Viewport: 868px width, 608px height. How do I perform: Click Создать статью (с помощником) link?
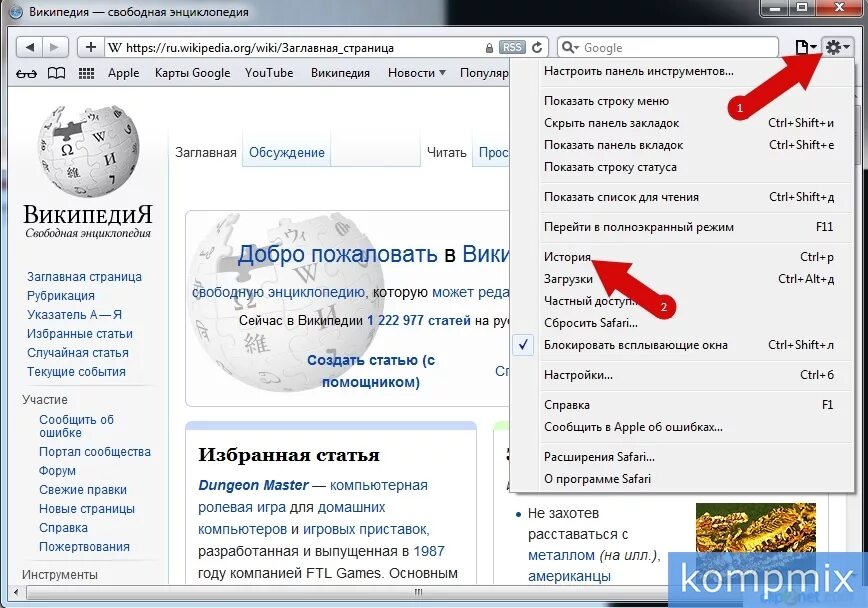pos(371,371)
